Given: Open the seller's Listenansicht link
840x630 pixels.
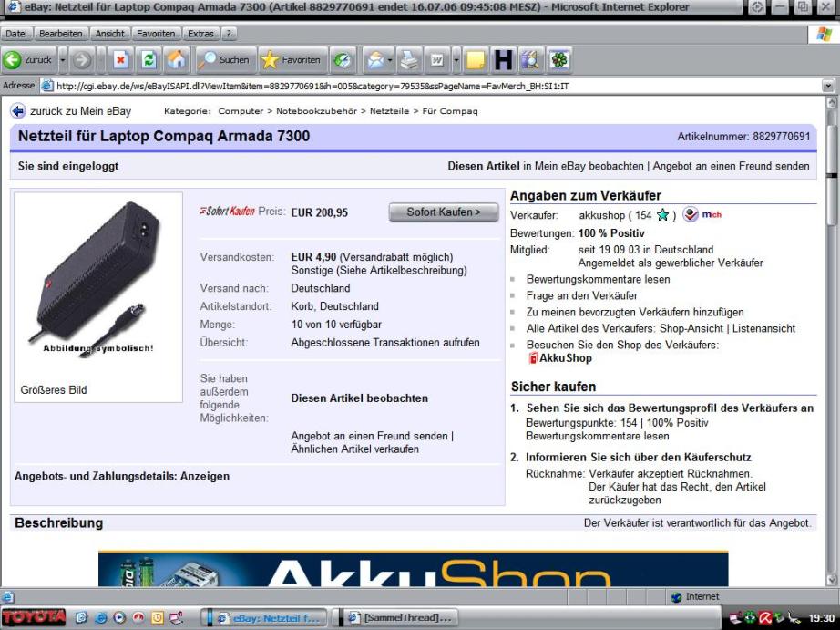Looking at the screenshot, I should point(764,328).
